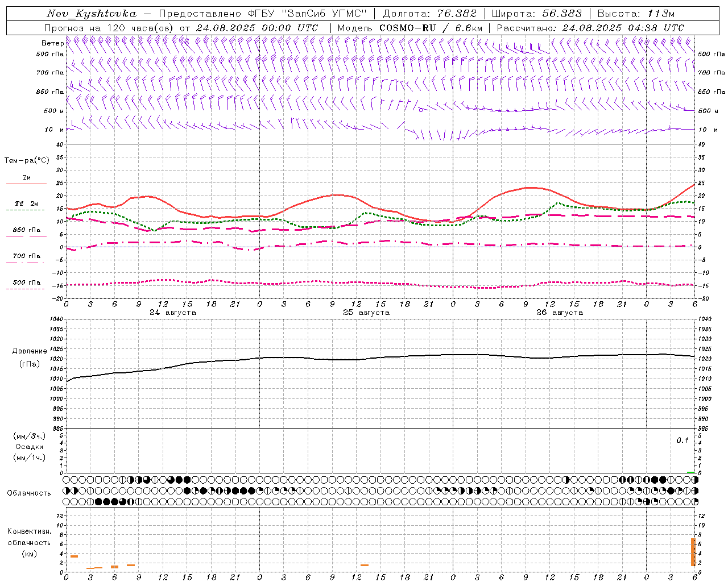This screenshot has height=582, width=728.
Task: Click the solid red 2м legend line
Action: click(26, 184)
